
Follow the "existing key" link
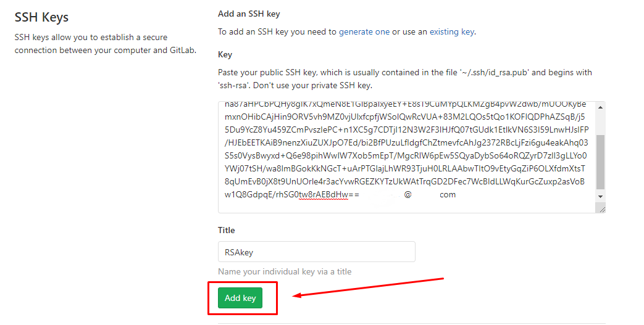click(x=451, y=31)
